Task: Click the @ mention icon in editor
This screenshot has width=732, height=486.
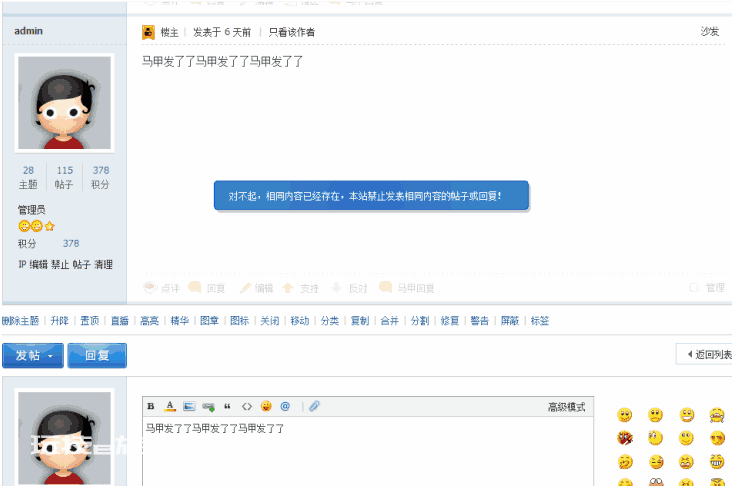Action: pos(285,406)
